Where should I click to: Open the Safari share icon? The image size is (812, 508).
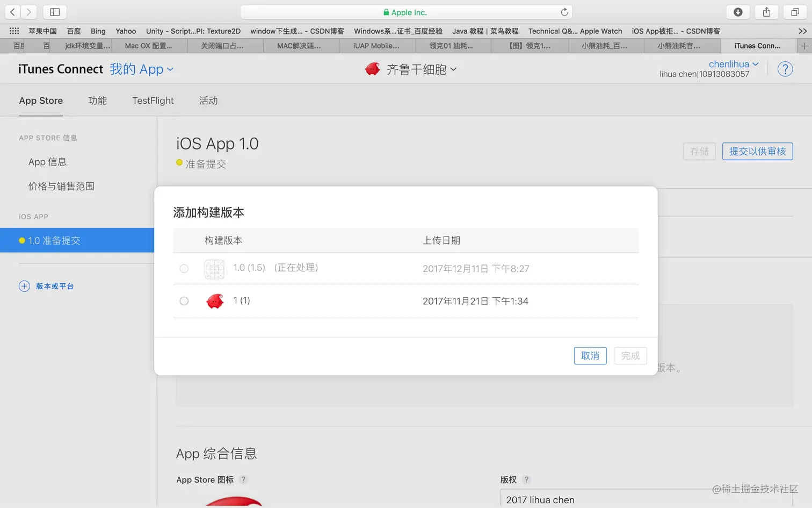click(x=766, y=12)
